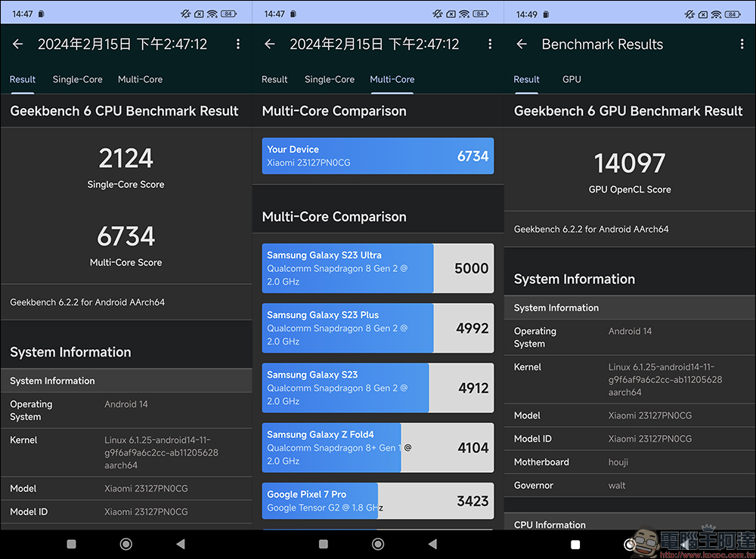Image resolution: width=756 pixels, height=559 pixels.
Task: Switch to Multi-Core tab in left screen
Action: (x=141, y=79)
